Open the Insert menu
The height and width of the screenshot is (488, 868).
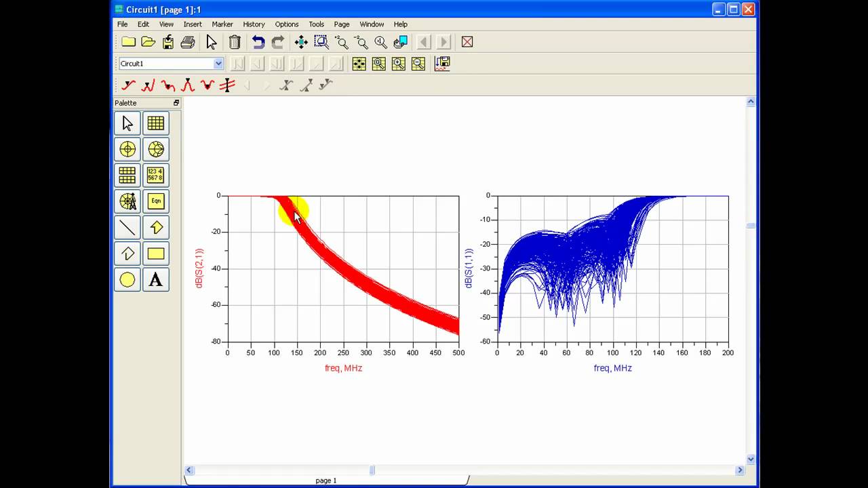193,24
